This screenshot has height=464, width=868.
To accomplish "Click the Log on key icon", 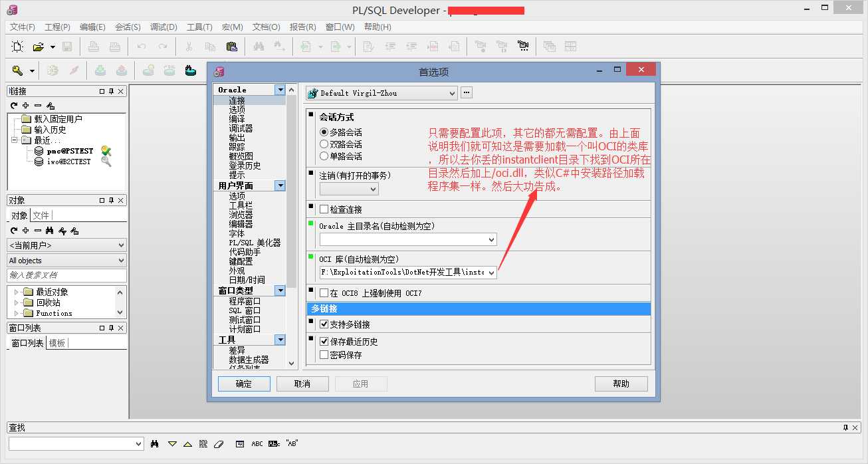I will (x=17, y=70).
